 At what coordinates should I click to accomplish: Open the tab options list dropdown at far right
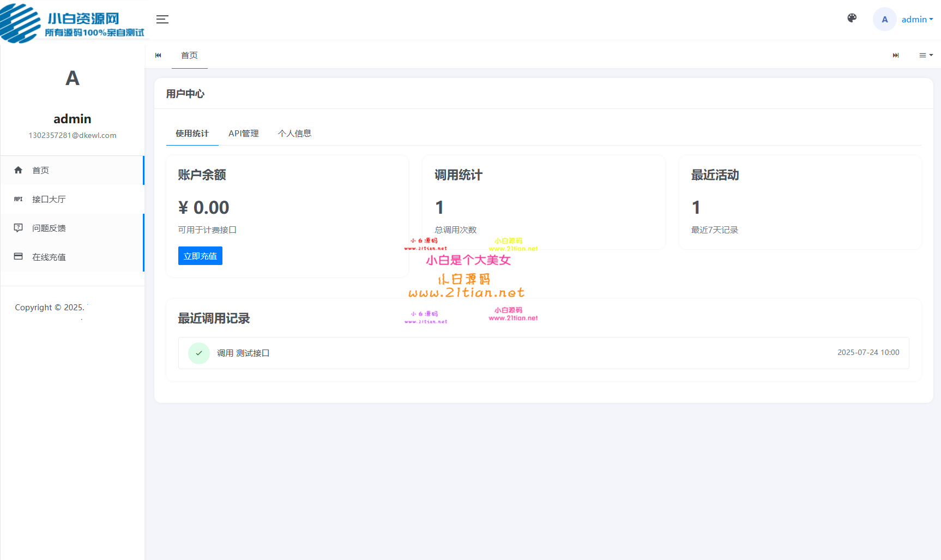pos(925,55)
